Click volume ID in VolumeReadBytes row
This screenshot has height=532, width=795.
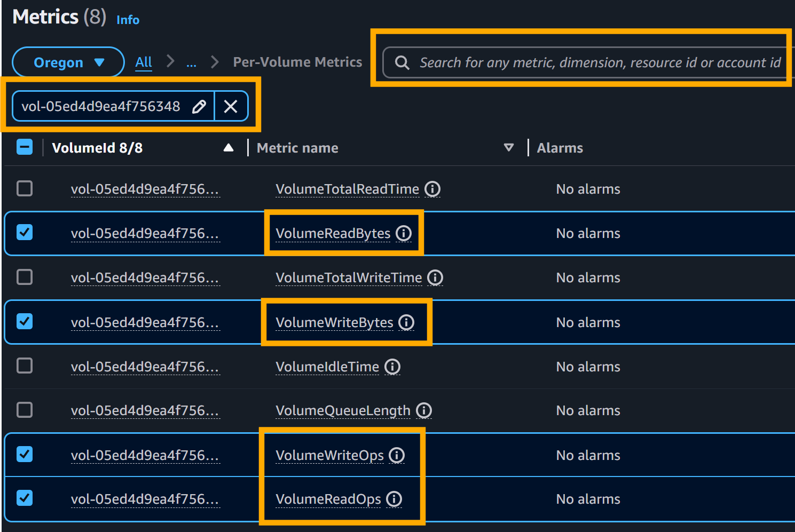(145, 233)
